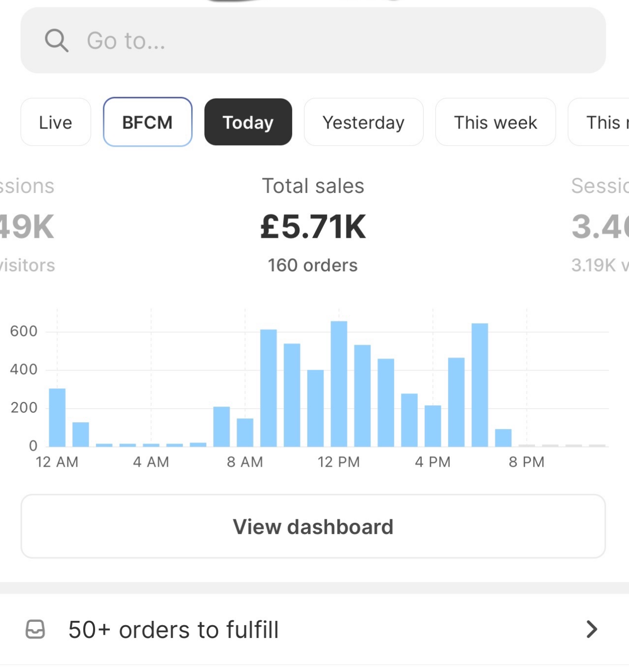Click the magnifier search icon

56,40
